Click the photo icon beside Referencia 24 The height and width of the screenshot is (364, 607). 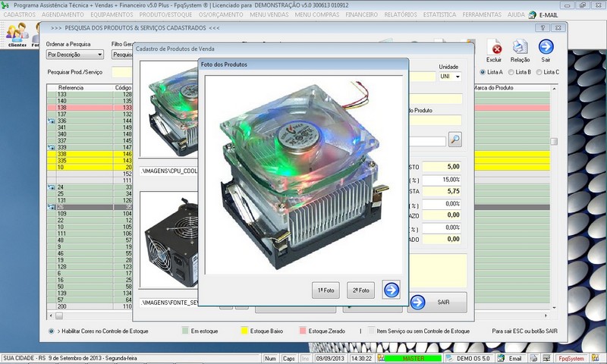(x=51, y=187)
